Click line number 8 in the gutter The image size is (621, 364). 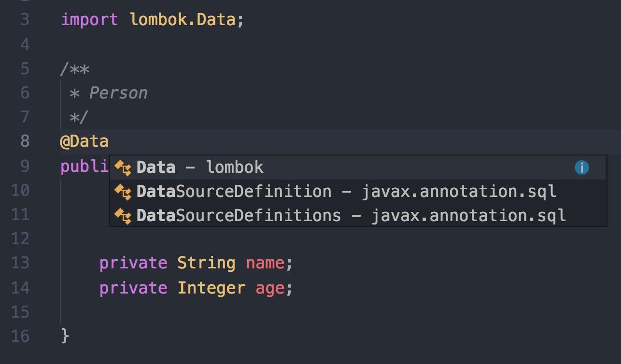(x=20, y=141)
